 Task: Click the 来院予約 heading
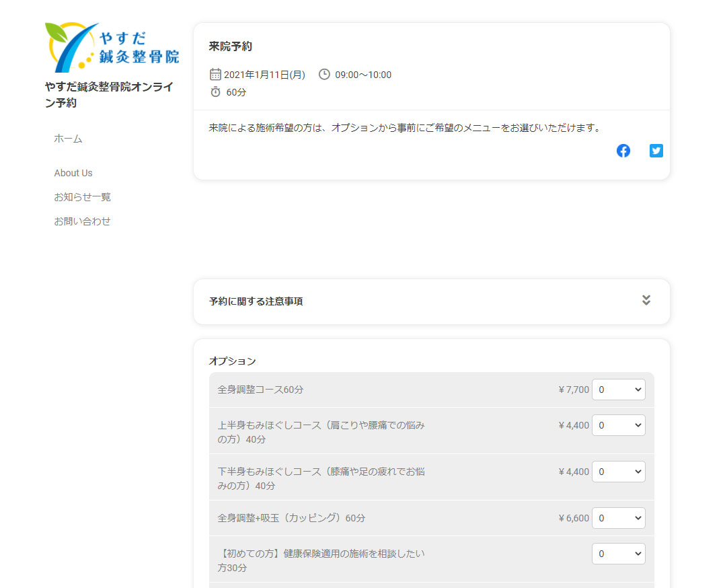pos(230,46)
